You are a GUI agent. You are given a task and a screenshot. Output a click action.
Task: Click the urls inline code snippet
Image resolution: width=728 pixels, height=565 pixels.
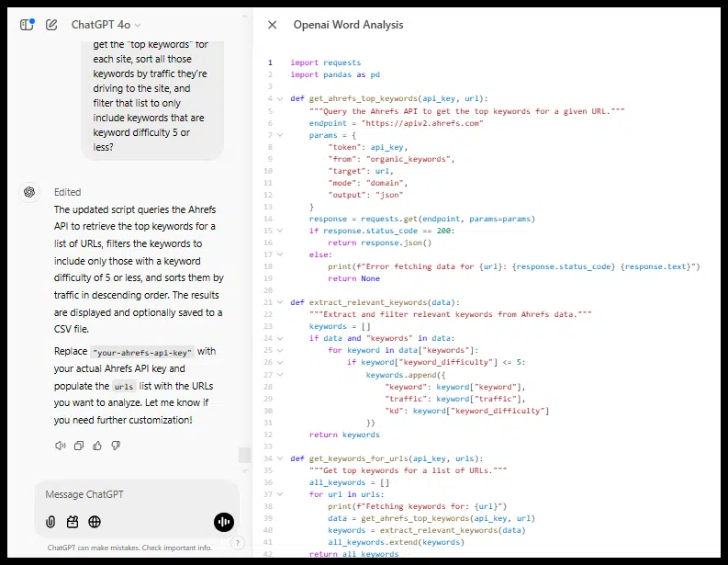coord(124,387)
